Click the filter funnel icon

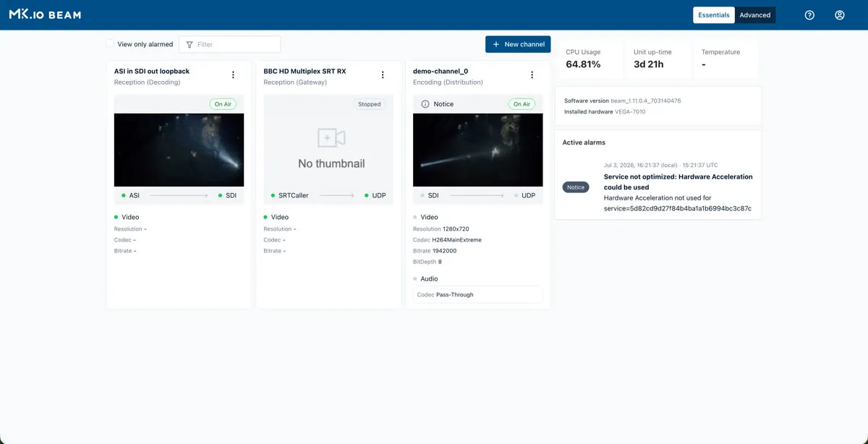click(x=190, y=44)
